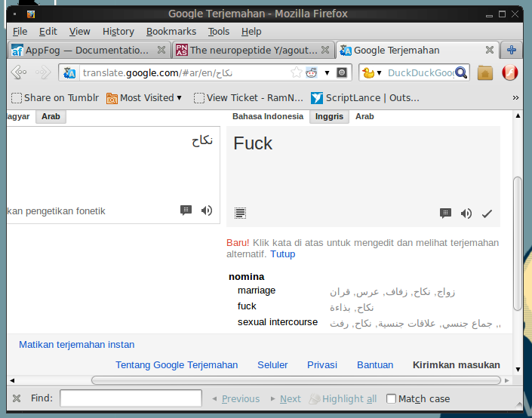Click the Find text field
The image size is (532, 418).
131,398
